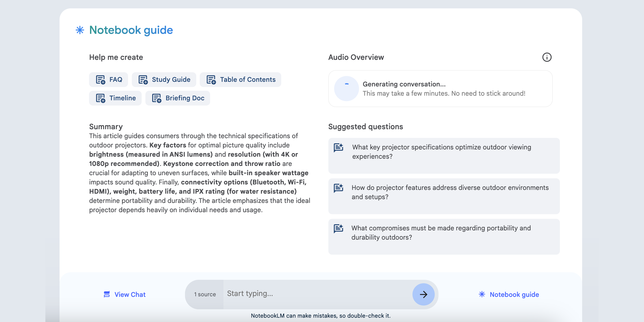
Task: Click the Study Guide note icon
Action: pyautogui.click(x=143, y=80)
